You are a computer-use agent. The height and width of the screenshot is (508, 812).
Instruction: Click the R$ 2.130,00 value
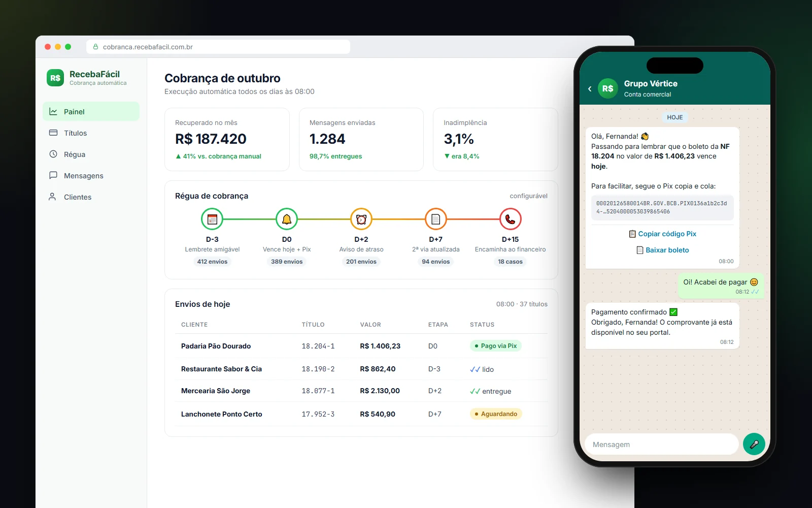(380, 391)
